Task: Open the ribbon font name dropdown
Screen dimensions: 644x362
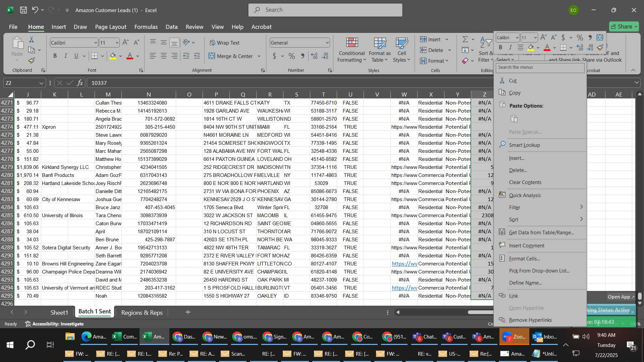Action: pyautogui.click(x=95, y=43)
